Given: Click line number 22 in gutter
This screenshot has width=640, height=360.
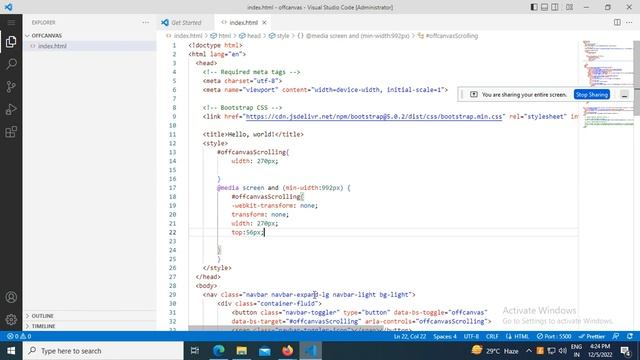Looking at the screenshot, I should click(x=172, y=232).
